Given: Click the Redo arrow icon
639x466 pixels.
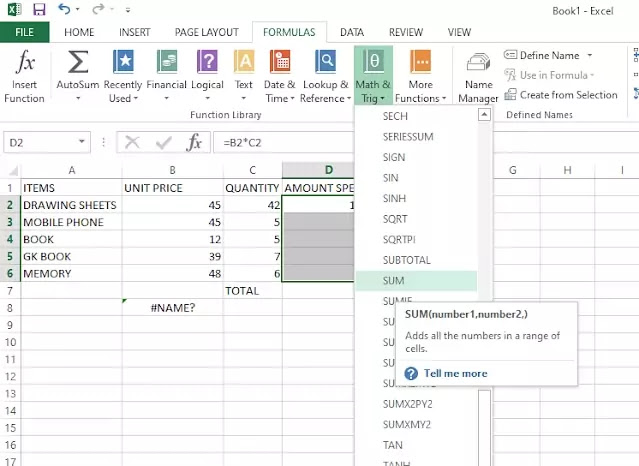Looking at the screenshot, I should coord(98,9).
